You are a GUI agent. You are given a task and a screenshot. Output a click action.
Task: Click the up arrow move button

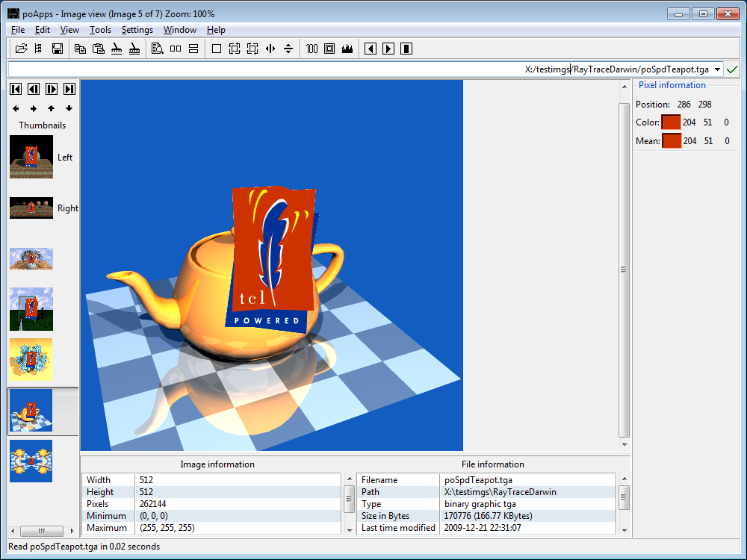click(52, 108)
